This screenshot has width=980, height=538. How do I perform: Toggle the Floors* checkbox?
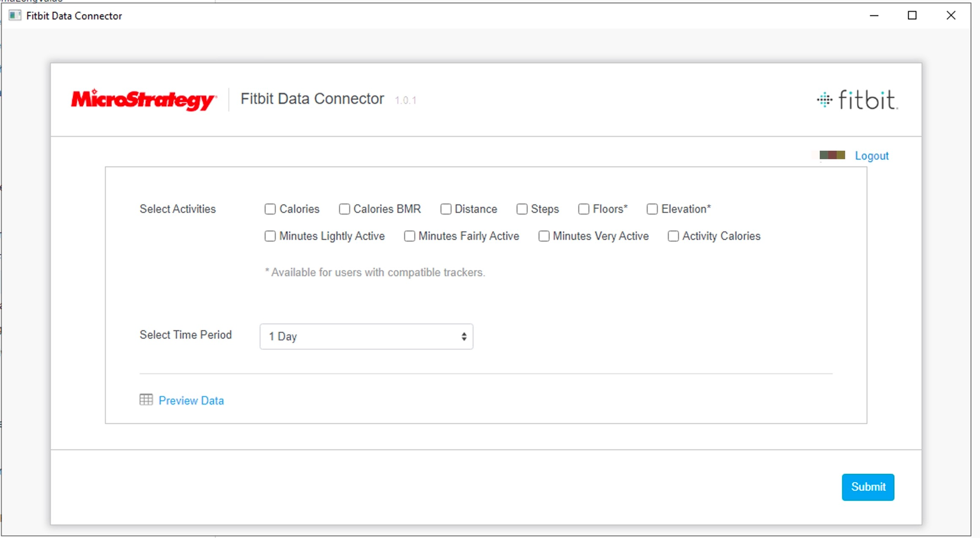coord(584,209)
